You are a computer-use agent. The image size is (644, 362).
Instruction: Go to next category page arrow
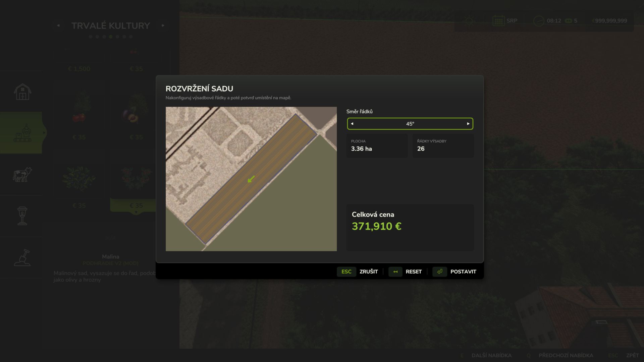(x=163, y=25)
